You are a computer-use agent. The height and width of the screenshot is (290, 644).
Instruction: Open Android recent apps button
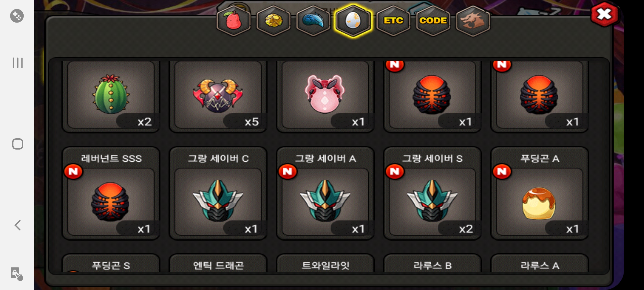tap(18, 63)
